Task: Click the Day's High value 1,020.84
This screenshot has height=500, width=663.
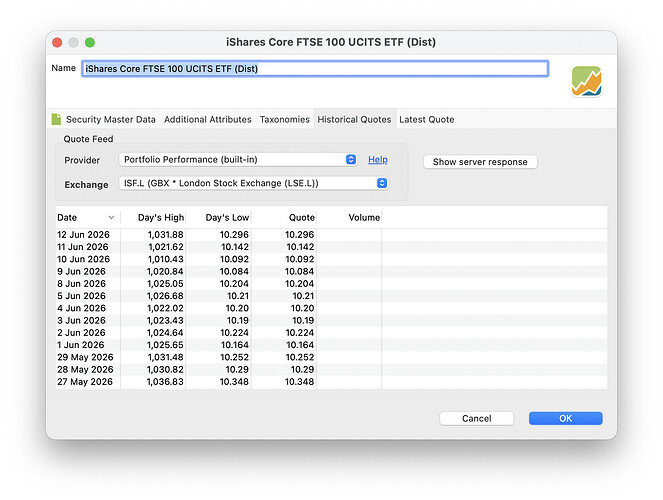Action: point(165,271)
